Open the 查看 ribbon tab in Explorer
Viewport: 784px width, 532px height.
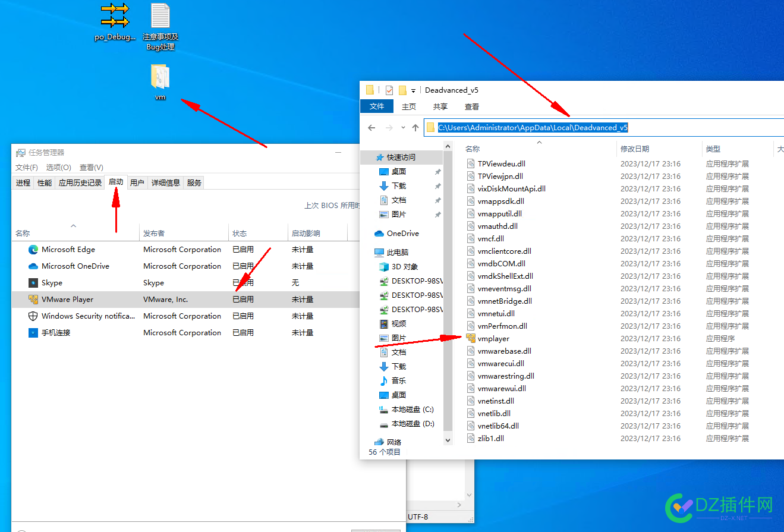[x=472, y=107]
